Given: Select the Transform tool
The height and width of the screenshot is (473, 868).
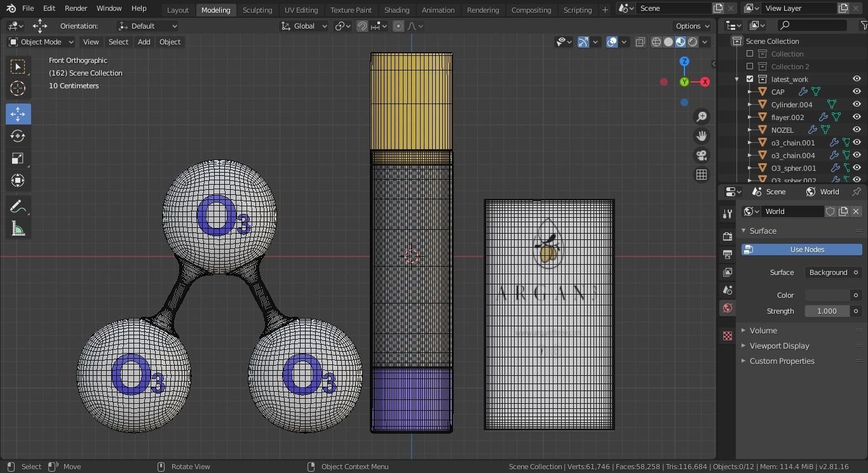Looking at the screenshot, I should [x=18, y=180].
